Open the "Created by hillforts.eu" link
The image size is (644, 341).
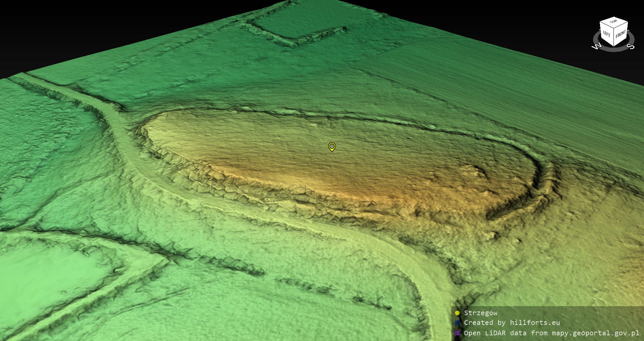pos(512,323)
